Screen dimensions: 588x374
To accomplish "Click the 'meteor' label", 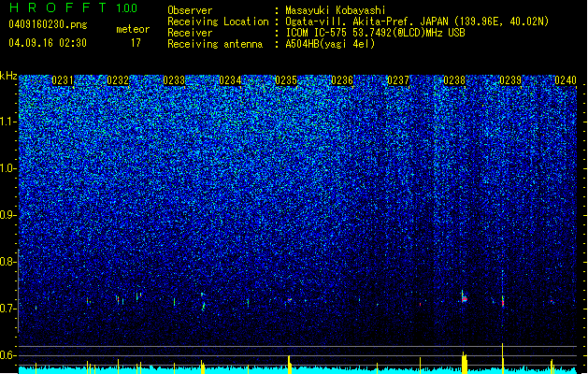I will pos(133,29).
